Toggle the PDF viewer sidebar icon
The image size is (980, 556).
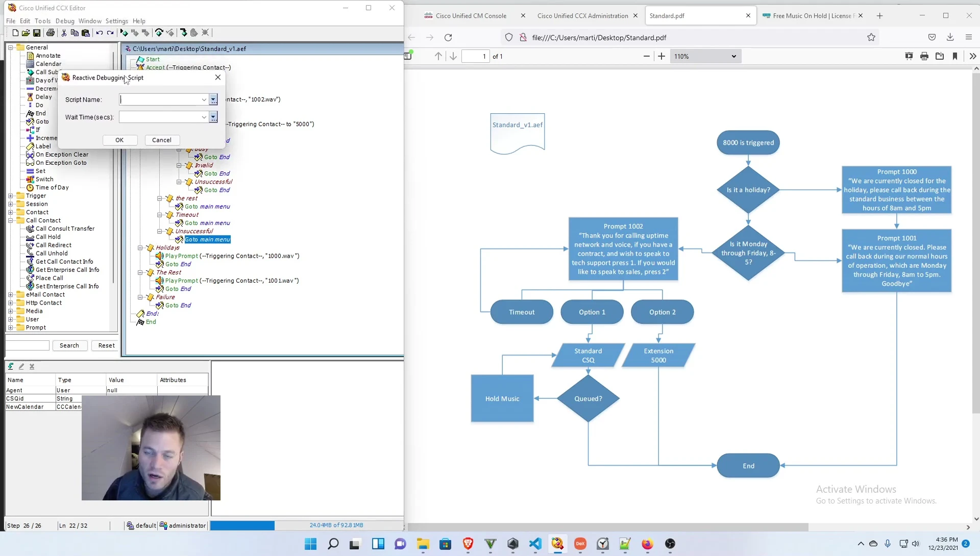pos(408,56)
